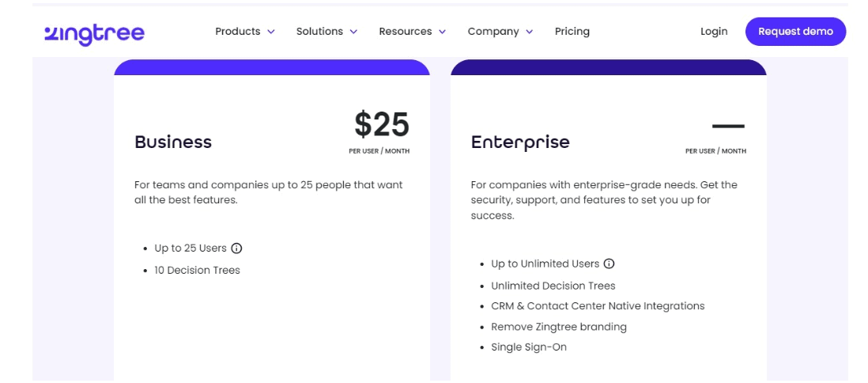
Task: Select the Business plan heading
Action: pyautogui.click(x=172, y=142)
